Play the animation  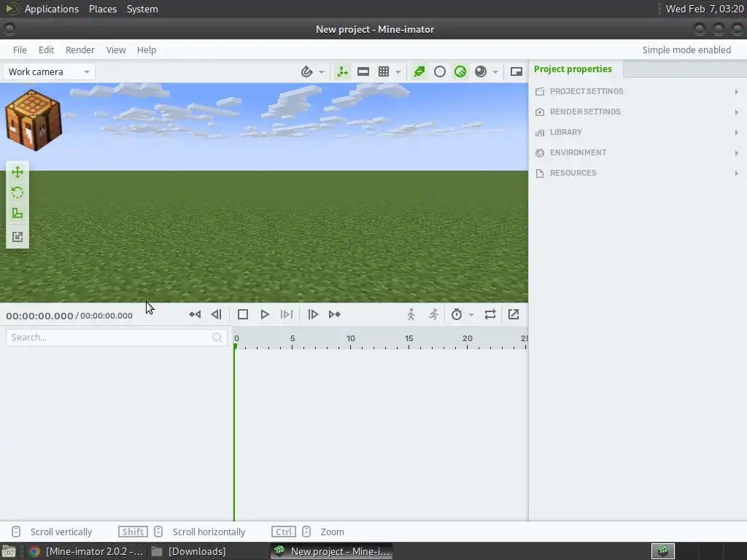(x=265, y=315)
